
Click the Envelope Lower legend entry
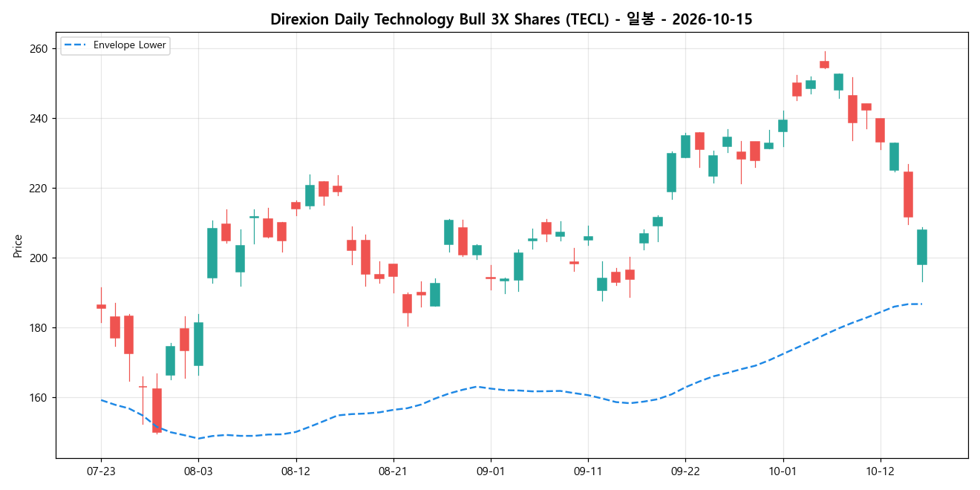[115, 45]
